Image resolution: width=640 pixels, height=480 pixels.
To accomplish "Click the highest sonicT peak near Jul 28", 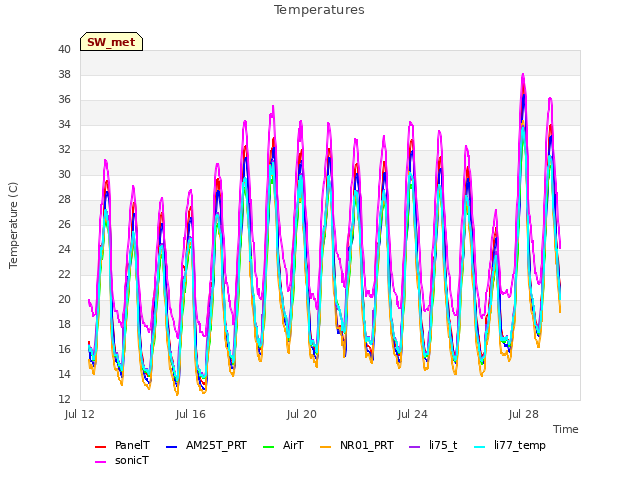I will (523, 75).
